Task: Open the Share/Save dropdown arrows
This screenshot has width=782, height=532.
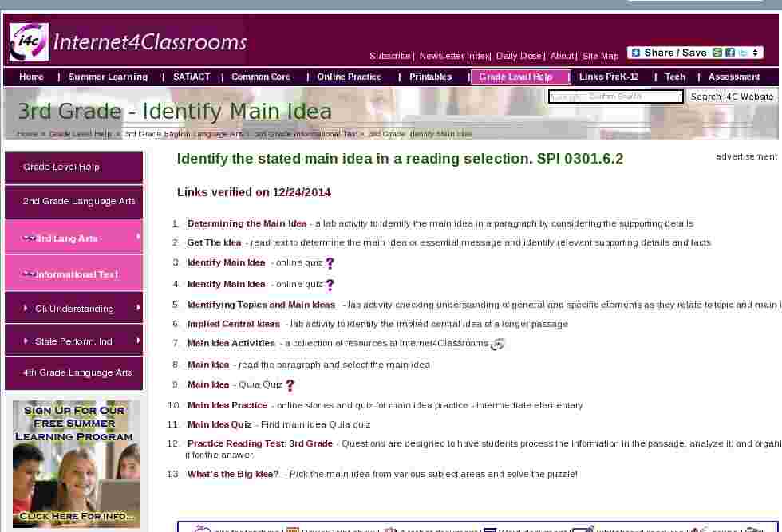Action: (755, 53)
